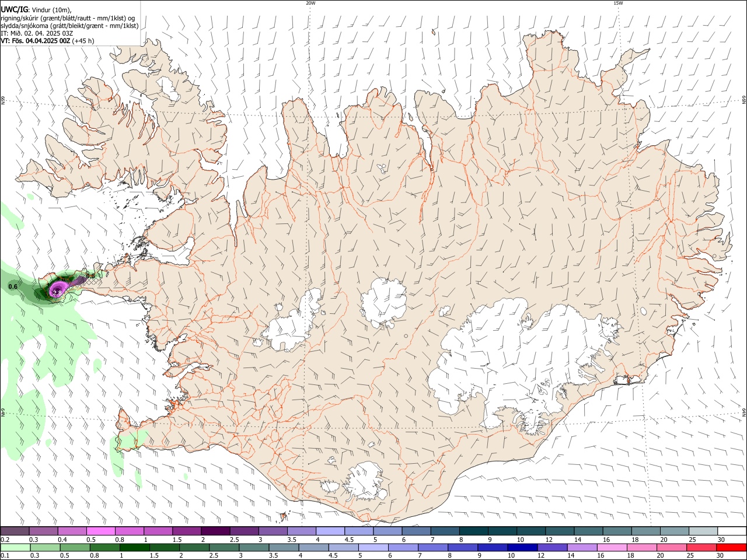Select the deep blue lower swatch at 10
This screenshot has height=560, width=747.
tap(522, 547)
